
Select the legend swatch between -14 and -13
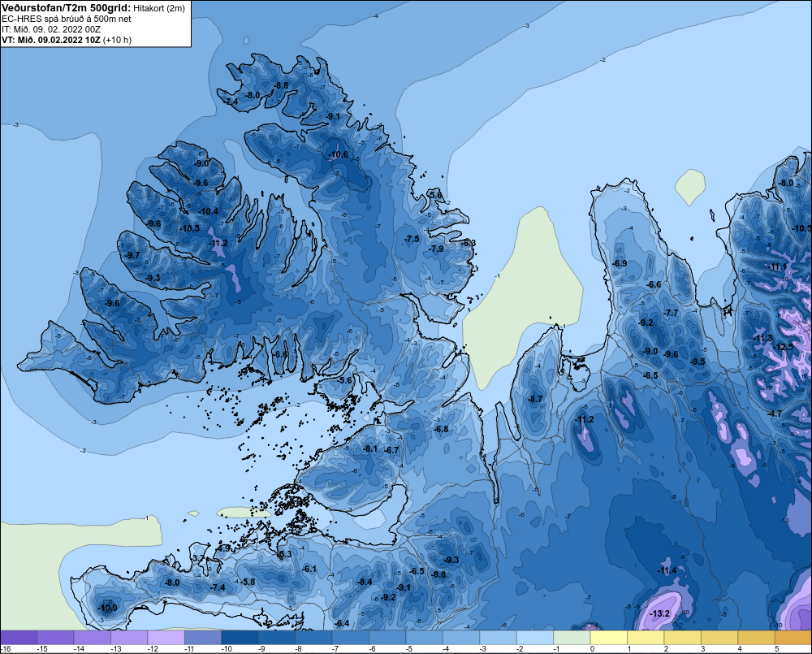click(93, 638)
